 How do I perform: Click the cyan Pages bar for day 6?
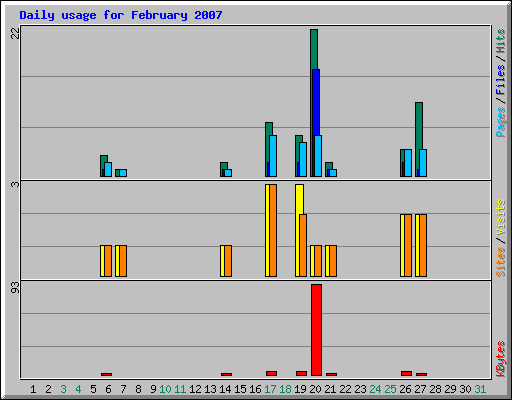(108, 169)
